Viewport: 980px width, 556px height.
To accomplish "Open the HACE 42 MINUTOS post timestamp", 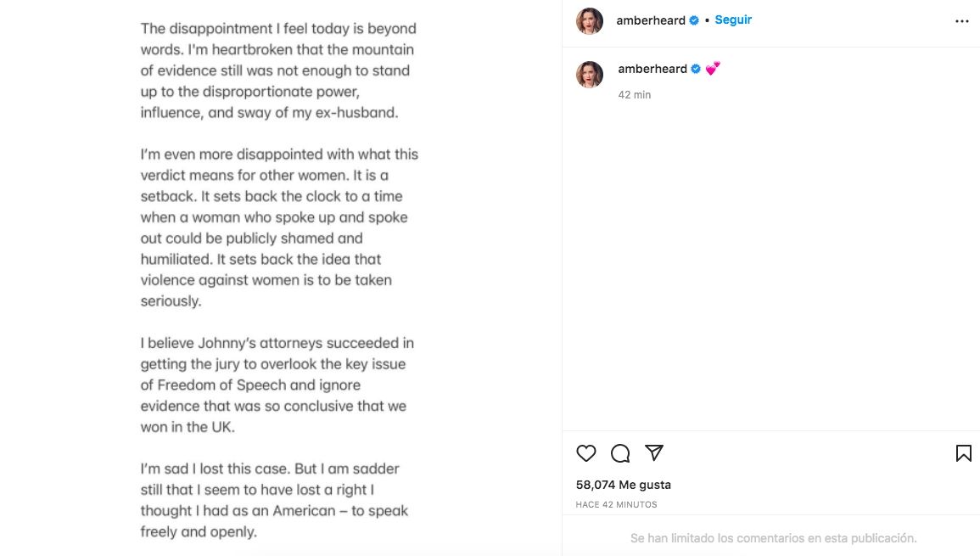I will tap(616, 504).
